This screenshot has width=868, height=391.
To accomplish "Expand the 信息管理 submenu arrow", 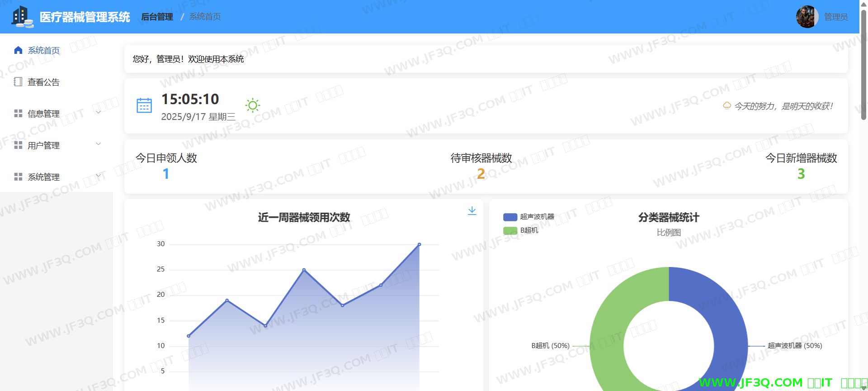I will click(99, 113).
